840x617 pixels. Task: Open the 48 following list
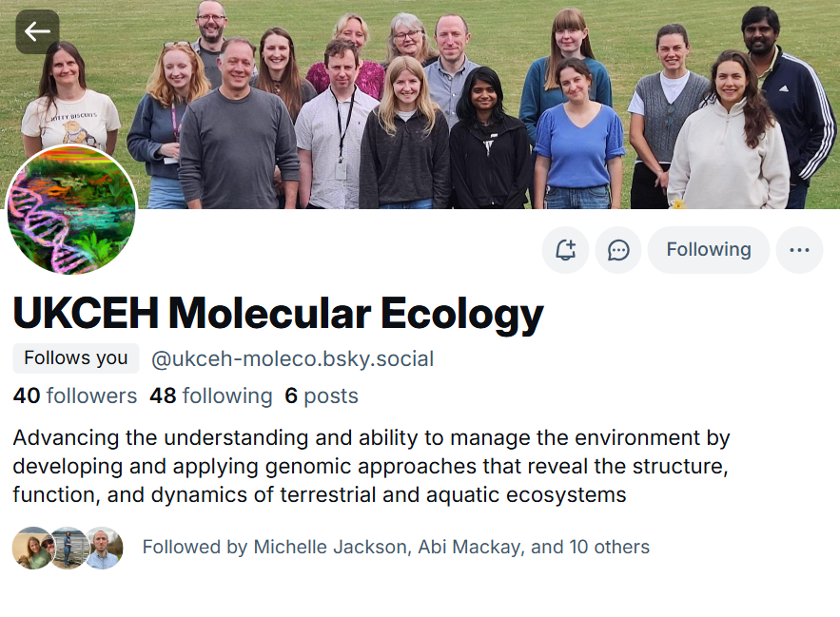coord(210,395)
